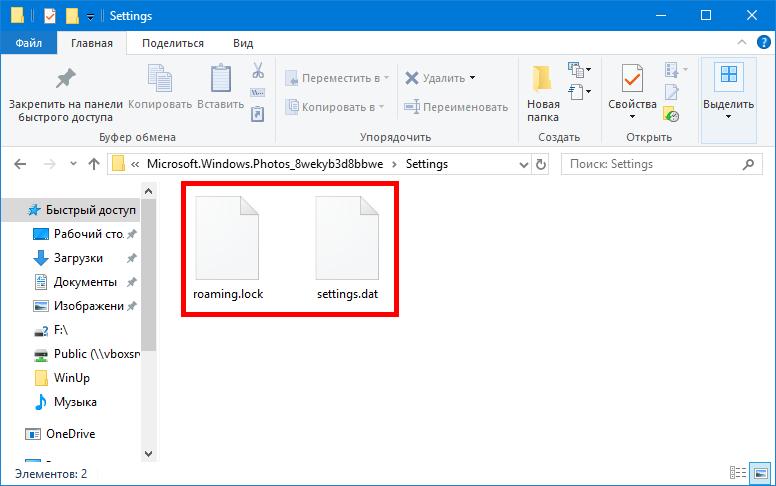
Task: Open the recent locations dropdown
Action: tap(73, 164)
